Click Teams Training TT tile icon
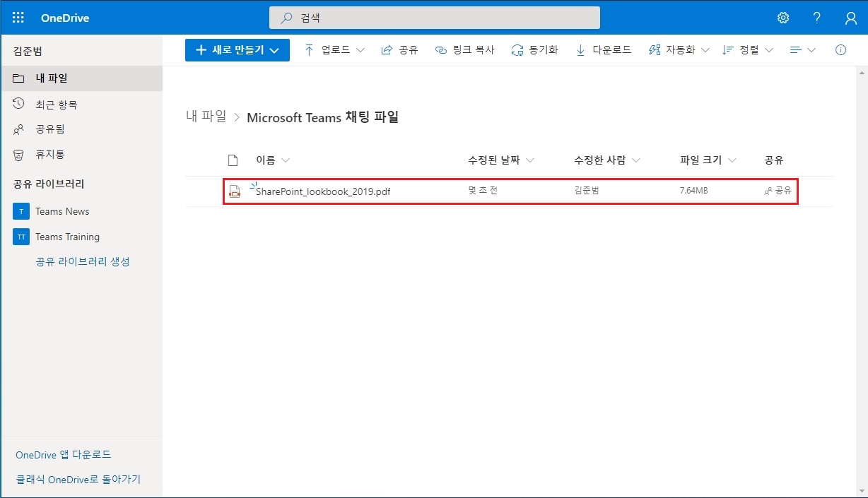868x498 pixels. tap(21, 237)
